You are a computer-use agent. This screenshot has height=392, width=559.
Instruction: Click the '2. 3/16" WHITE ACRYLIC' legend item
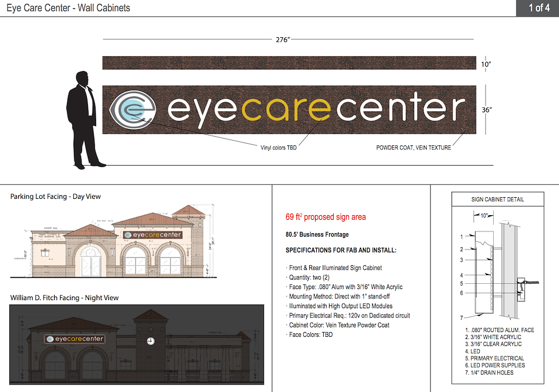(493, 337)
